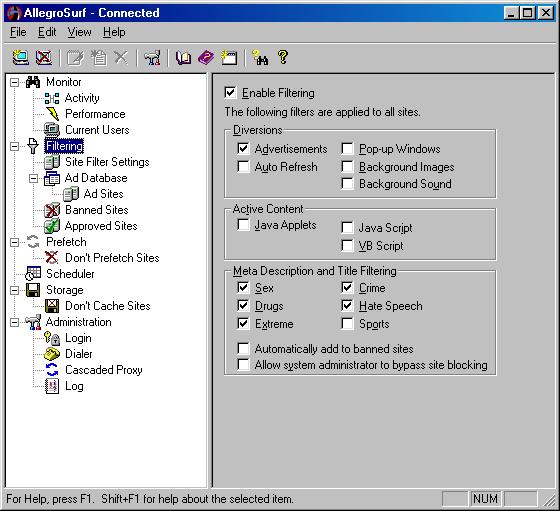Click the Storage floppy disk icon
Screen dimensions: 560x511
[33, 290]
